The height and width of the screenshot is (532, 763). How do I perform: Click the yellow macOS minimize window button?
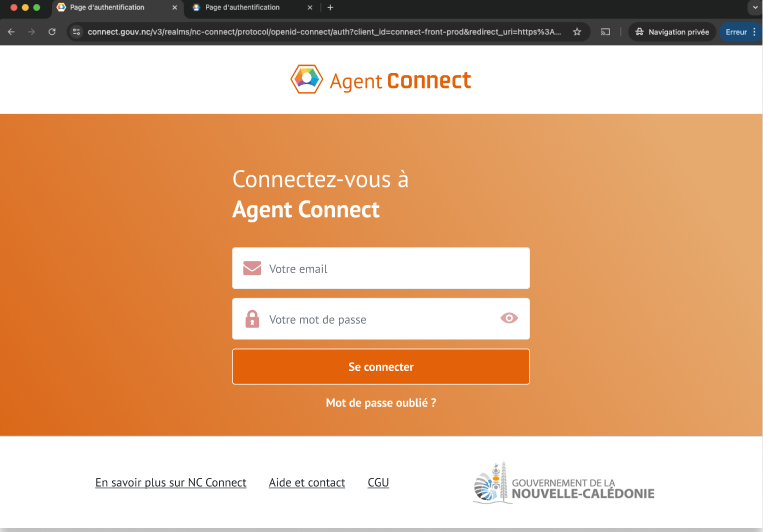point(25,7)
